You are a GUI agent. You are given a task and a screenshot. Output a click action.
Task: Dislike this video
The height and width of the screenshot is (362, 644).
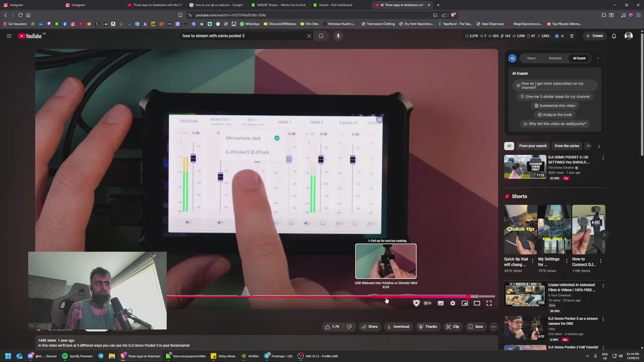[349, 327]
